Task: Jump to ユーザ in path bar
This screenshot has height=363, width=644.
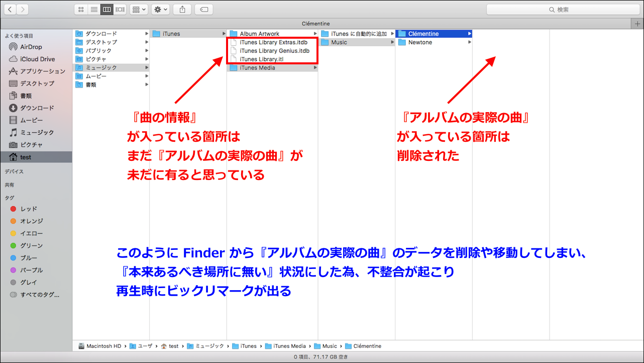Action: (x=141, y=346)
